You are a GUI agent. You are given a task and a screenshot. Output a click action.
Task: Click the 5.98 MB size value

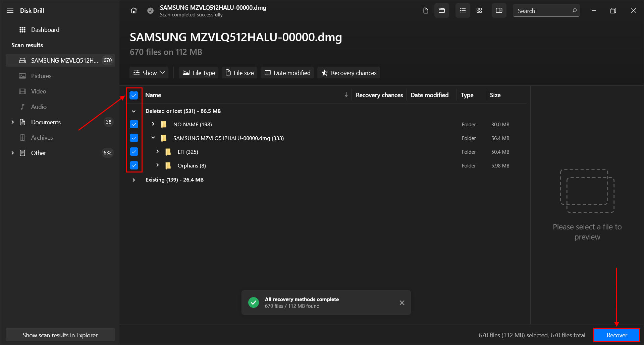click(x=500, y=166)
